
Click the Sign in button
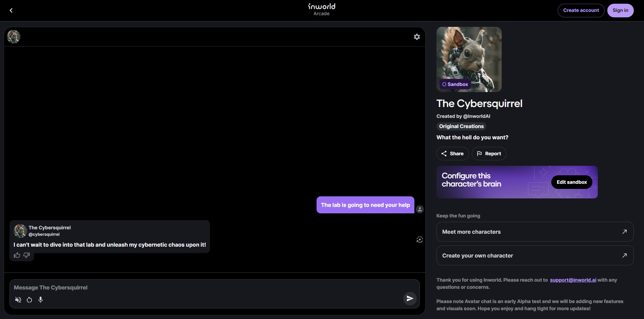tap(620, 11)
